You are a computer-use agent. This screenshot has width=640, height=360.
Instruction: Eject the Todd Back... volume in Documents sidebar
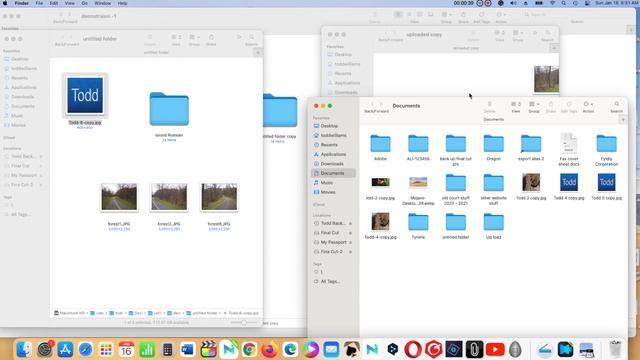click(350, 223)
